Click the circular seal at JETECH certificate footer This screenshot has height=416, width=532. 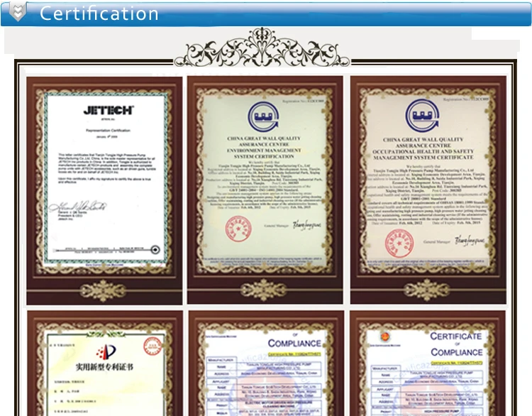[x=155, y=250]
